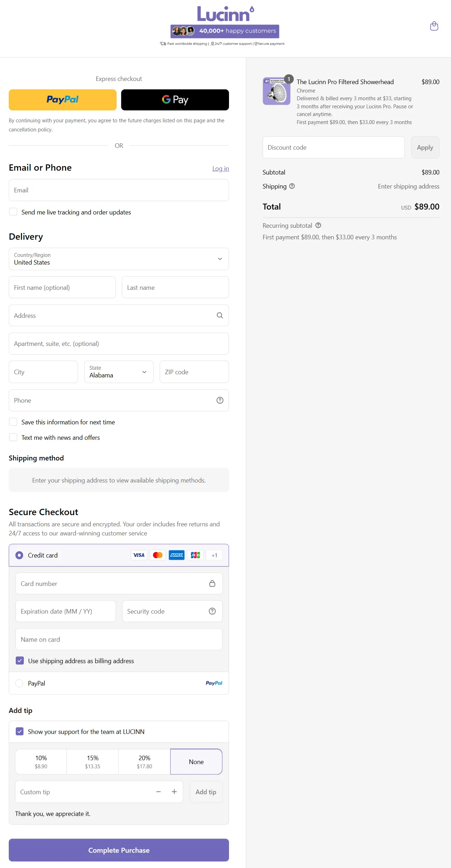Viewport: 451px width, 868px height.
Task: Pay with Google Pay express checkout
Action: 175,100
